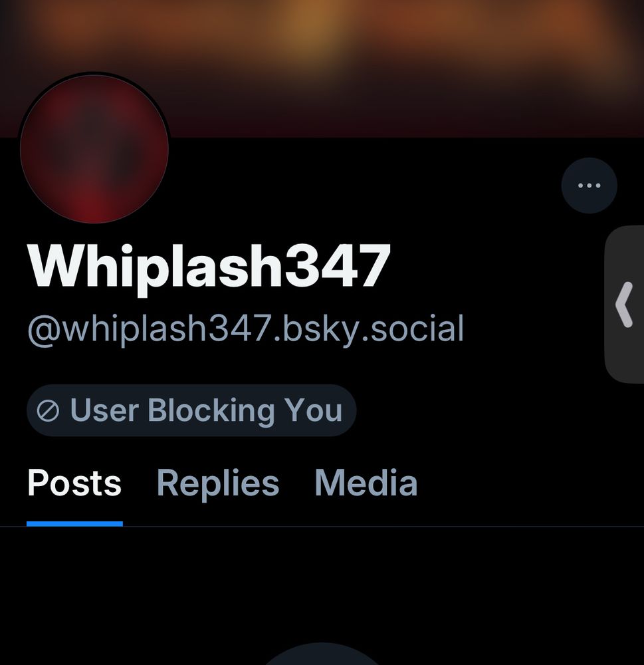Expand the gray edge panel handle

tap(624, 304)
